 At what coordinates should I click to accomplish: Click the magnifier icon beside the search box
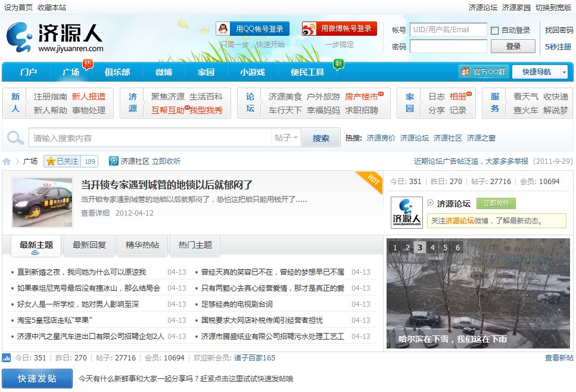[x=15, y=137]
